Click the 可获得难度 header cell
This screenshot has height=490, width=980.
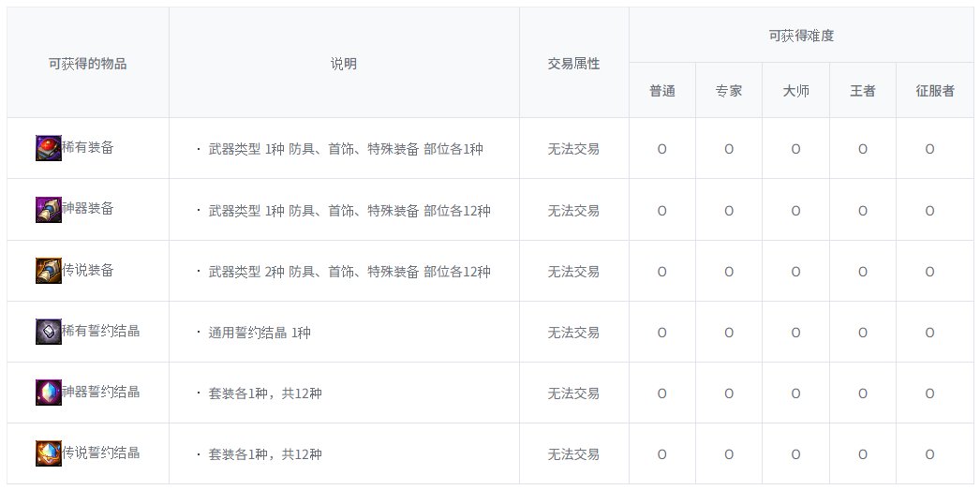click(x=801, y=36)
